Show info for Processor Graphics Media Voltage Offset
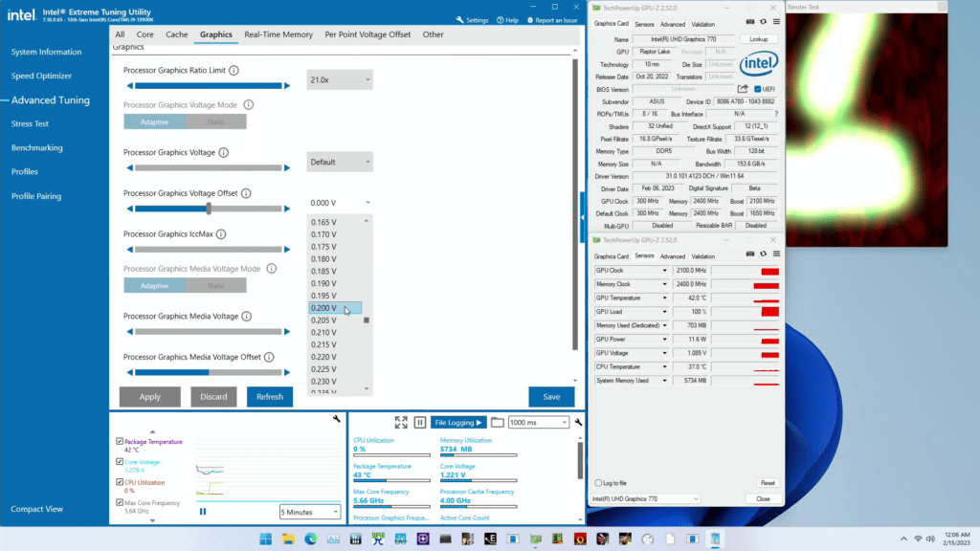 pos(269,358)
